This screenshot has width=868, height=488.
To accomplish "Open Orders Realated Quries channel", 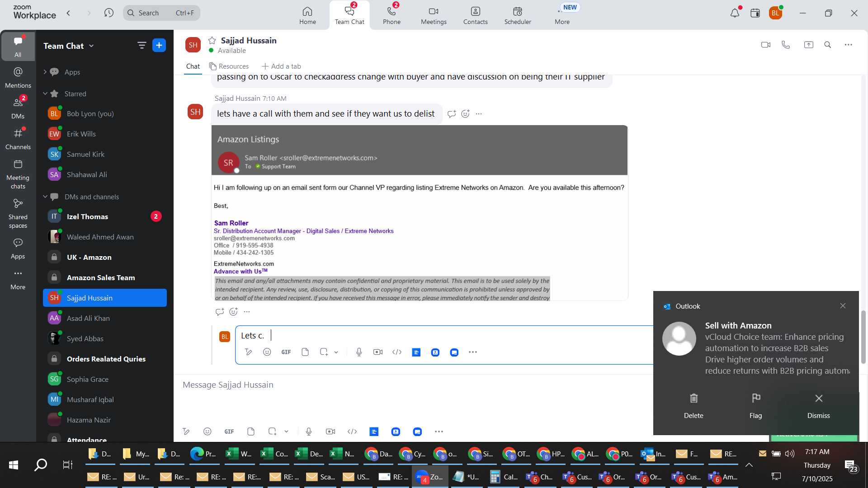I will click(x=105, y=359).
